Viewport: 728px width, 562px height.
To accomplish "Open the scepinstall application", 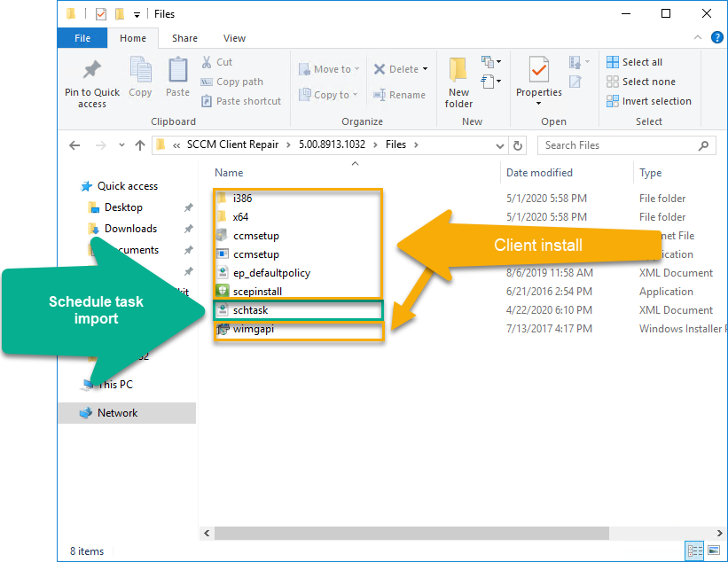I will click(x=257, y=292).
